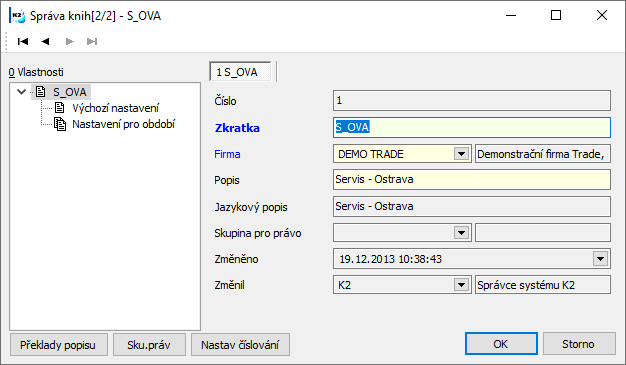The height and width of the screenshot is (365, 626).
Task: Collapse the S_OVA tree node
Action: (22, 92)
